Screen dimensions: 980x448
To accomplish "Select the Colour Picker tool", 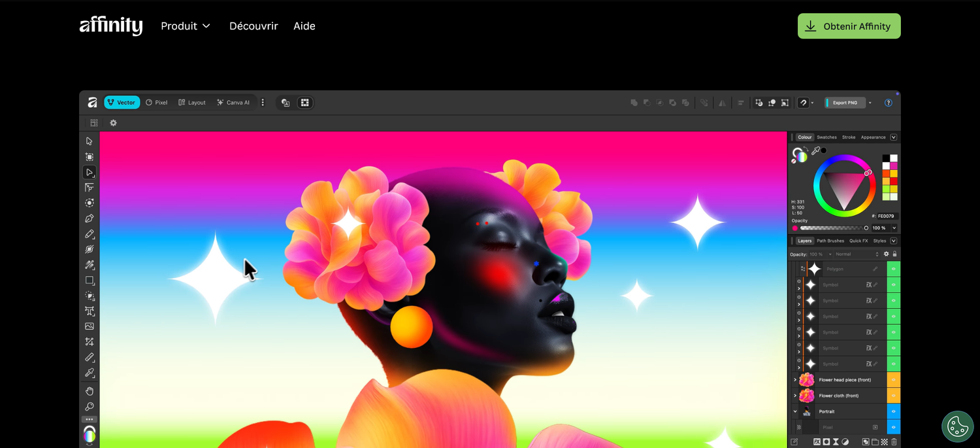I will click(x=90, y=373).
